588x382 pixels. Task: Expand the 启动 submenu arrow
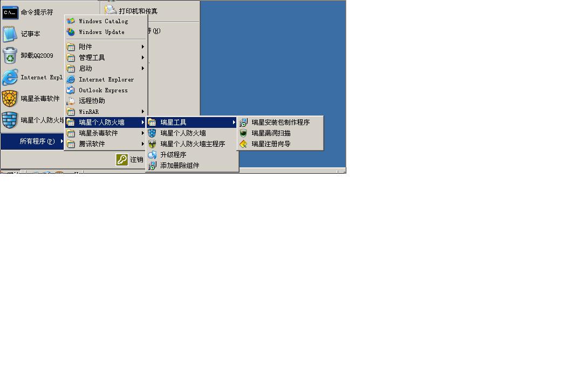(x=142, y=69)
